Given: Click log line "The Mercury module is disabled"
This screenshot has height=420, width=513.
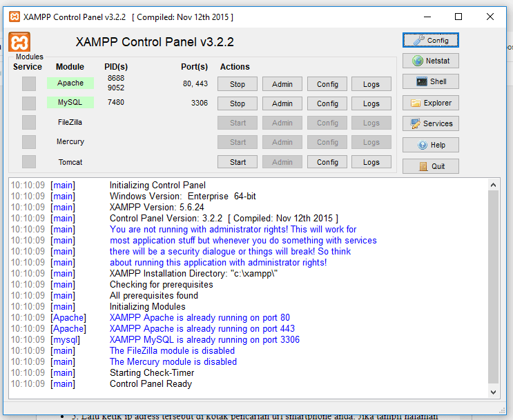Looking at the screenshot, I should (x=173, y=361).
